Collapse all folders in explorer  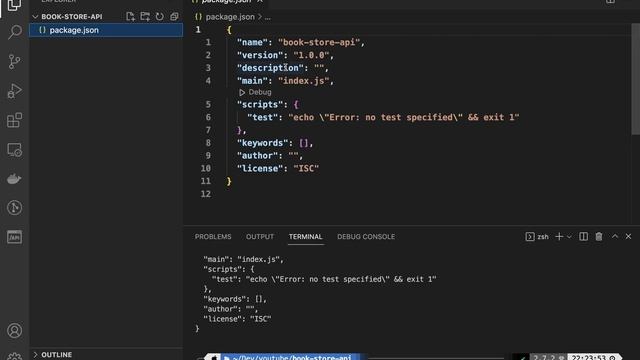click(x=174, y=16)
